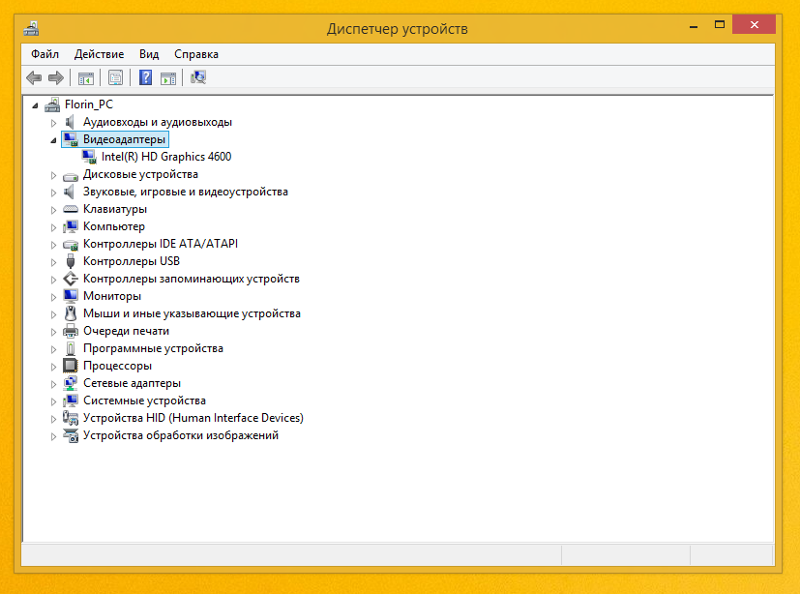
Task: Click the action pane toolbar icon beside Help
Action: pyautogui.click(x=168, y=78)
